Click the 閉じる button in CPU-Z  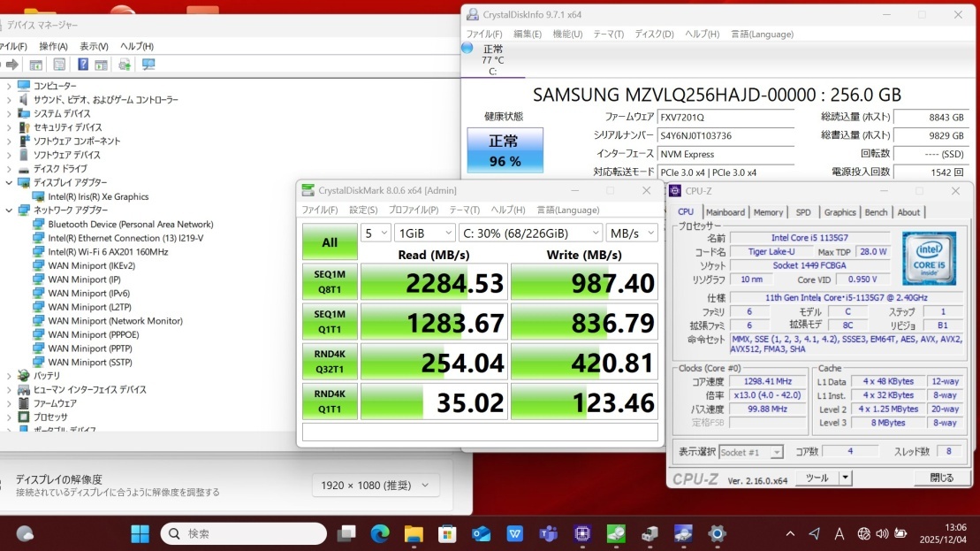pyautogui.click(x=941, y=478)
